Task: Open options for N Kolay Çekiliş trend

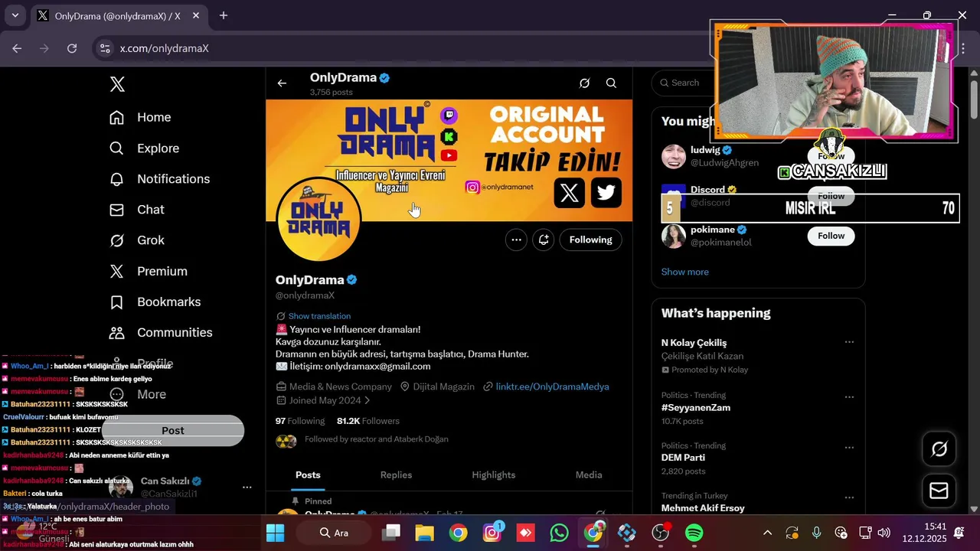Action: tap(849, 342)
